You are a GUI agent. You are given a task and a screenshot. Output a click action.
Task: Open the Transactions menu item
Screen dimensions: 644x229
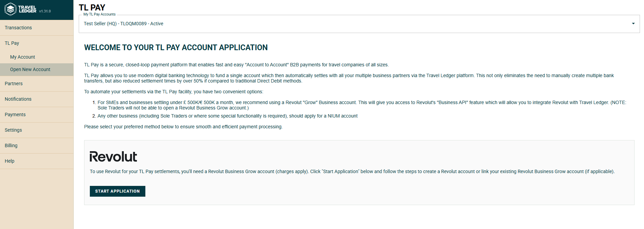(19, 28)
